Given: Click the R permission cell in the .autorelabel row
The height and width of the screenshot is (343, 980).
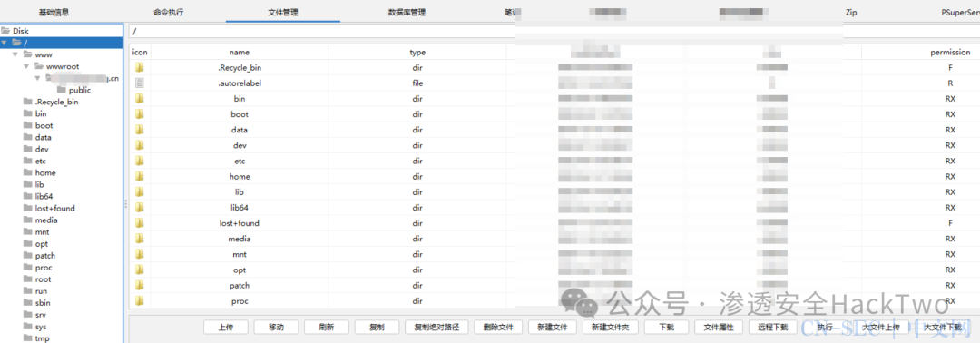Looking at the screenshot, I should point(950,83).
